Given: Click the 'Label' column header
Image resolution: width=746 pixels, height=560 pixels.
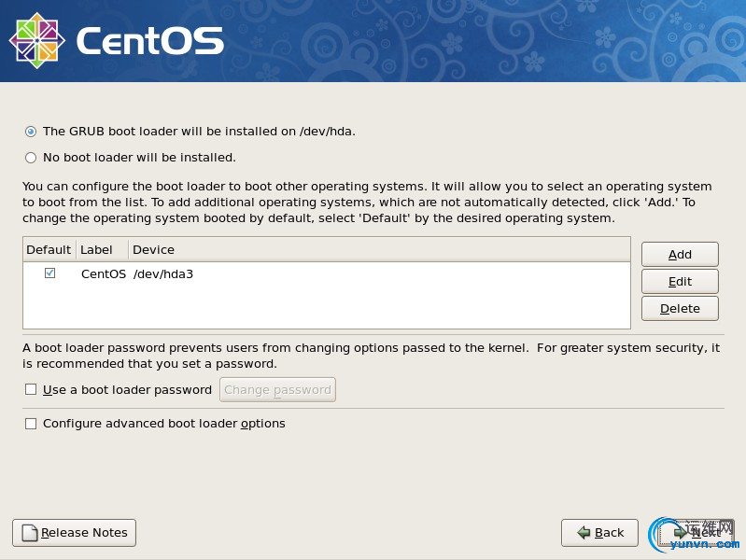Looking at the screenshot, I should click(x=96, y=249).
